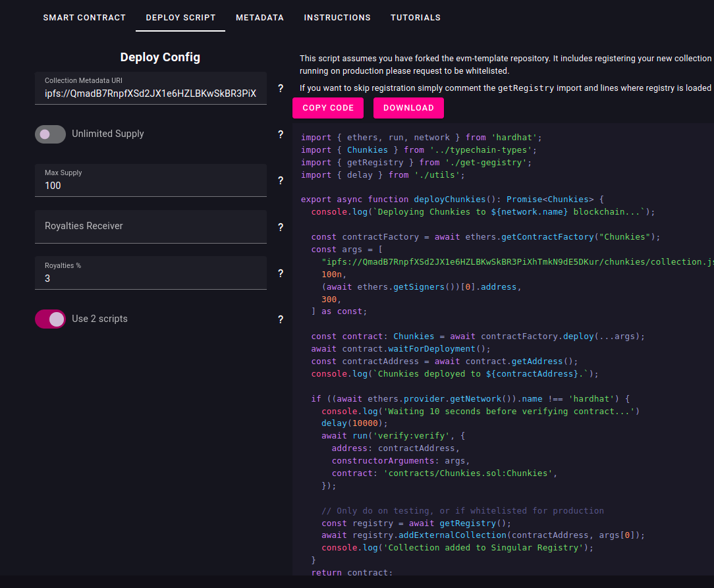Edit the Collection Metadata URI field
Screen dimensions: 714x588
150,93
